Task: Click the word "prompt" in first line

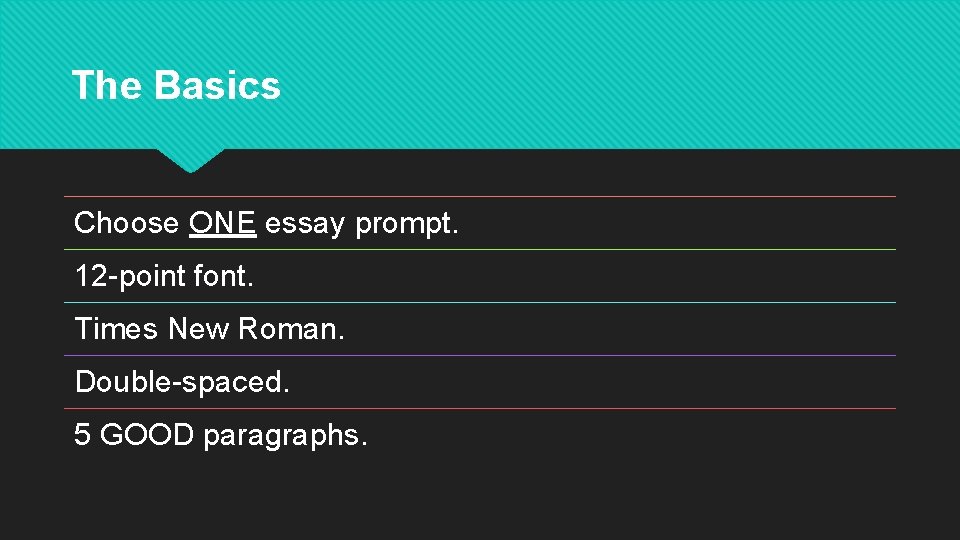Action: pos(403,224)
